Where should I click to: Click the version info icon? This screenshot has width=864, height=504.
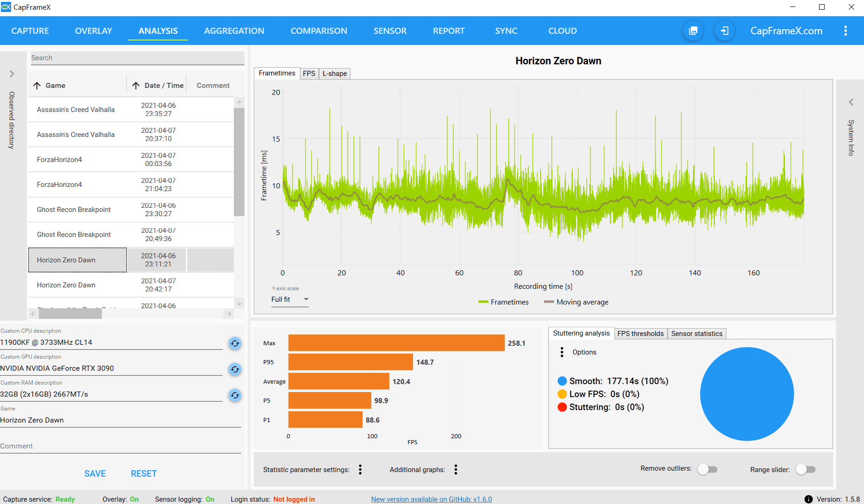pos(808,499)
